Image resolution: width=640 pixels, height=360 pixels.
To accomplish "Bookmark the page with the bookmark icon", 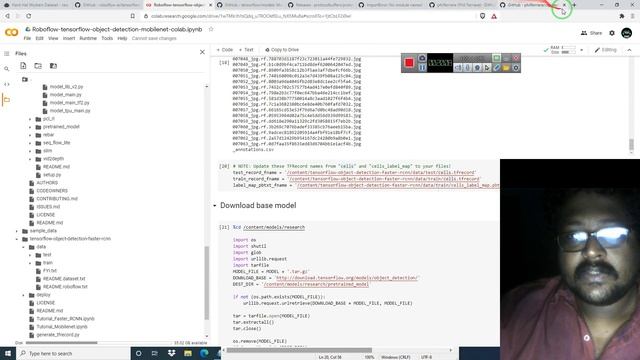I will point(133,16).
